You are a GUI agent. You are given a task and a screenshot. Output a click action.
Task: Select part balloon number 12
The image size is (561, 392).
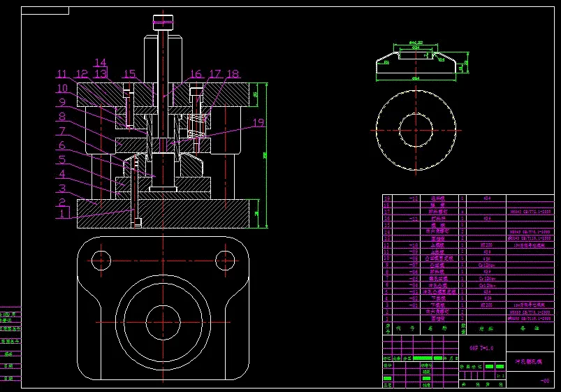pos(82,74)
